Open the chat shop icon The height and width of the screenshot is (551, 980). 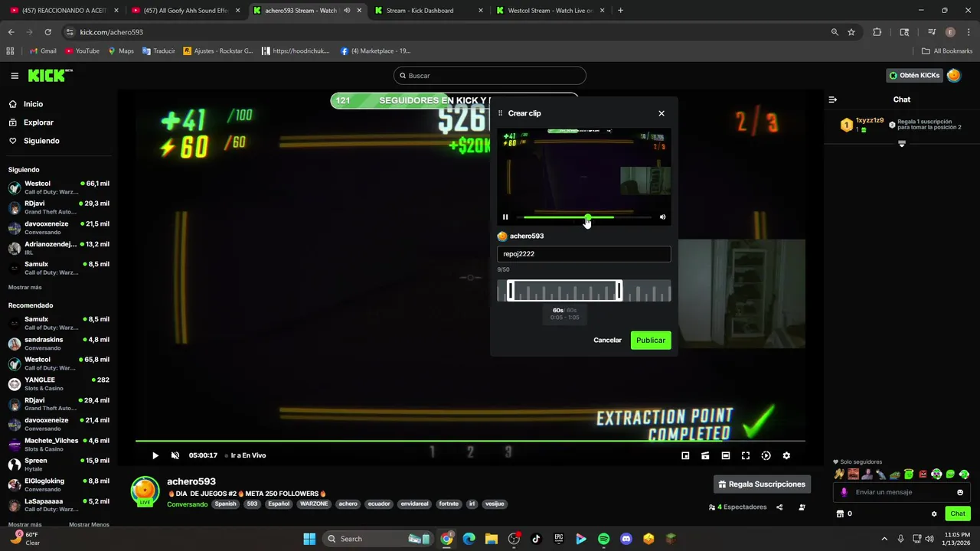[840, 514]
